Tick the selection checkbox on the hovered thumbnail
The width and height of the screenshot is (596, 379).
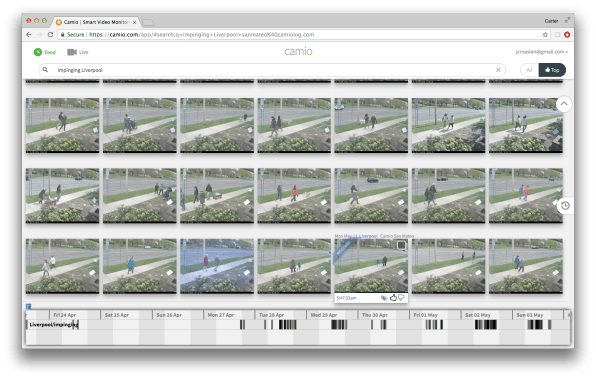pos(401,245)
